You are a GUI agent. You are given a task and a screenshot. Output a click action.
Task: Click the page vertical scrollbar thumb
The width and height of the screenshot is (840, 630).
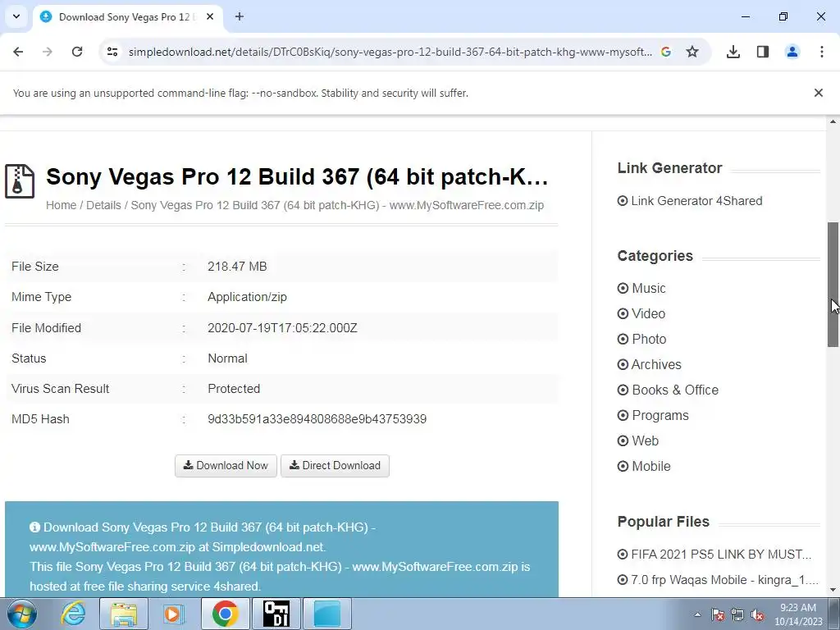pos(833,285)
